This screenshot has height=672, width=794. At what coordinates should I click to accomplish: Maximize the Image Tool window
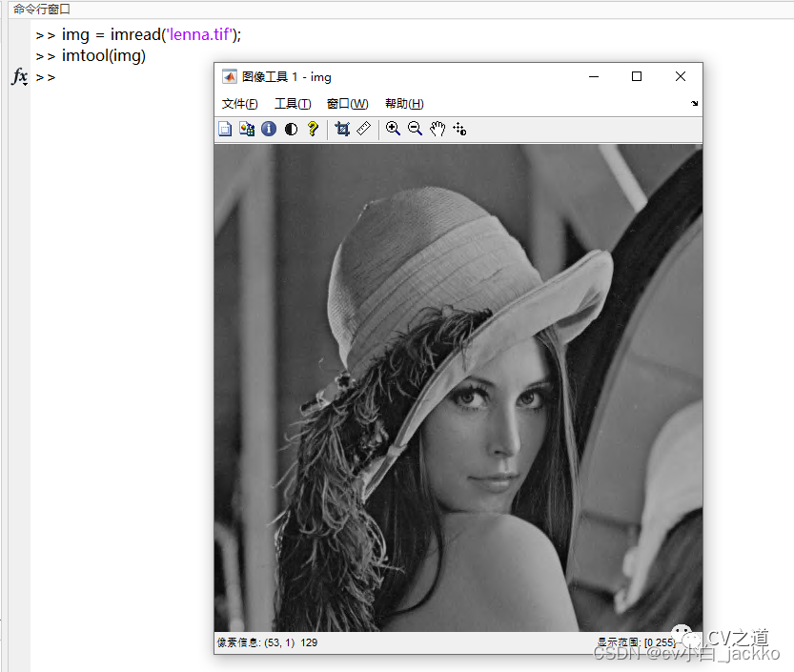[x=637, y=76]
